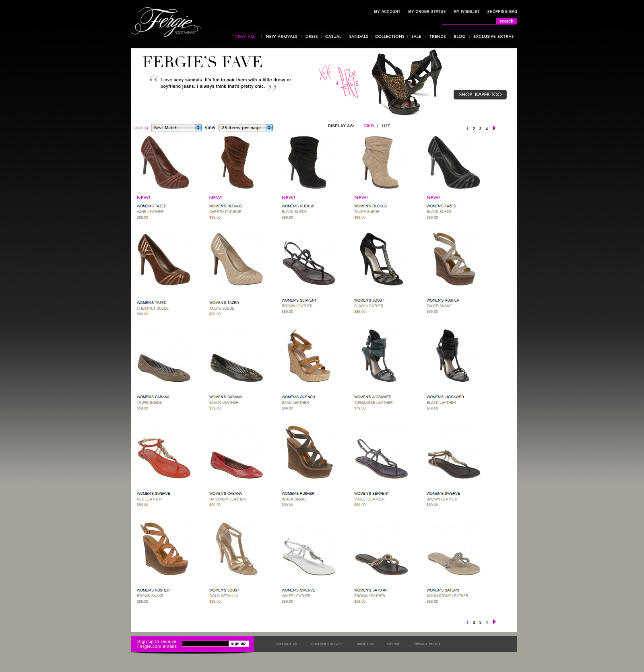644x672 pixels.
Task: Open the New Arrivals menu item
Action: 281,37
